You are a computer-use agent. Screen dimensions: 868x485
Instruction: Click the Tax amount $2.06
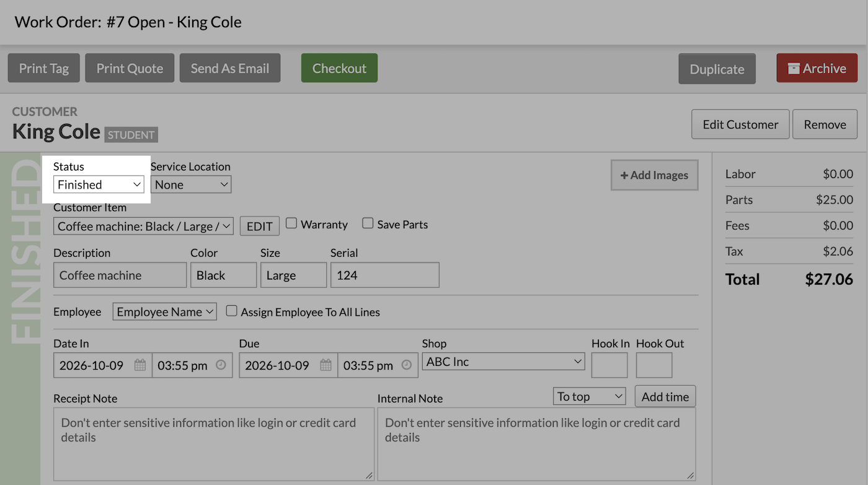click(x=838, y=251)
